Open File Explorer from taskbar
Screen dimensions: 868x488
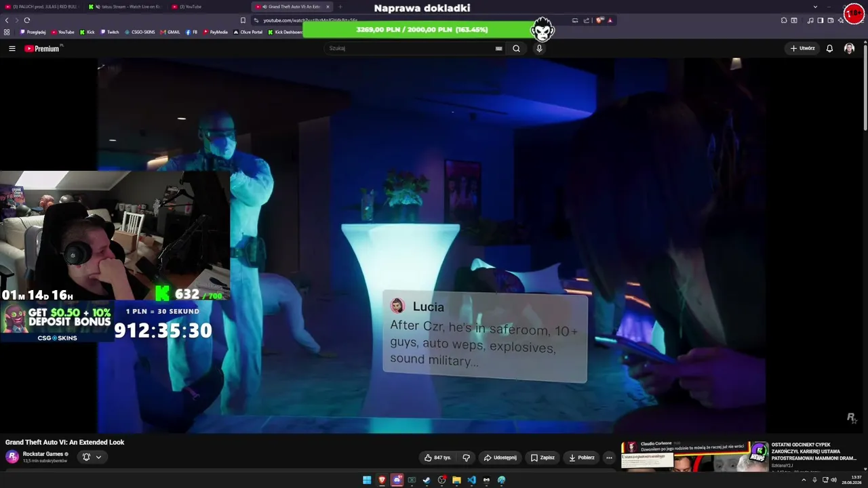point(456,480)
